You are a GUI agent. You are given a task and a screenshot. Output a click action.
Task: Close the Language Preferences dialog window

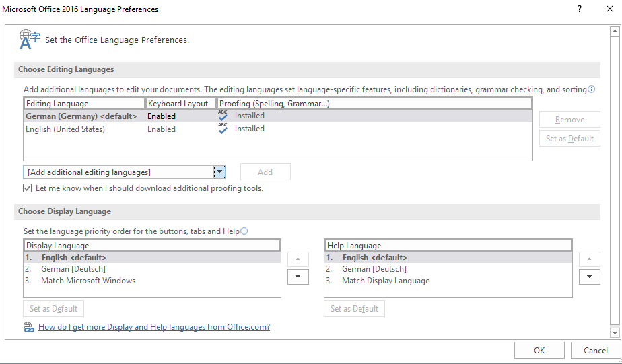tap(610, 9)
